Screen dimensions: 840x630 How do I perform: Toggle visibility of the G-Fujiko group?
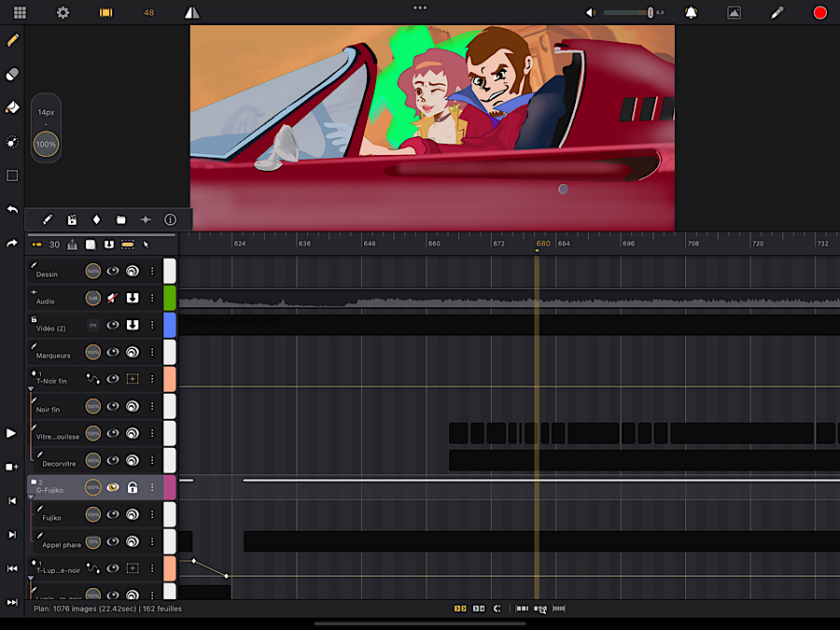pos(113,487)
